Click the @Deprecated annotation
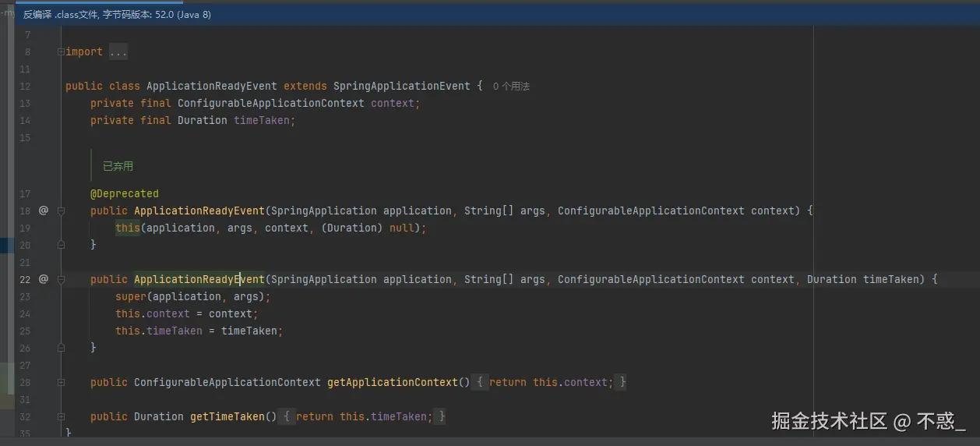980x446 pixels. (125, 193)
